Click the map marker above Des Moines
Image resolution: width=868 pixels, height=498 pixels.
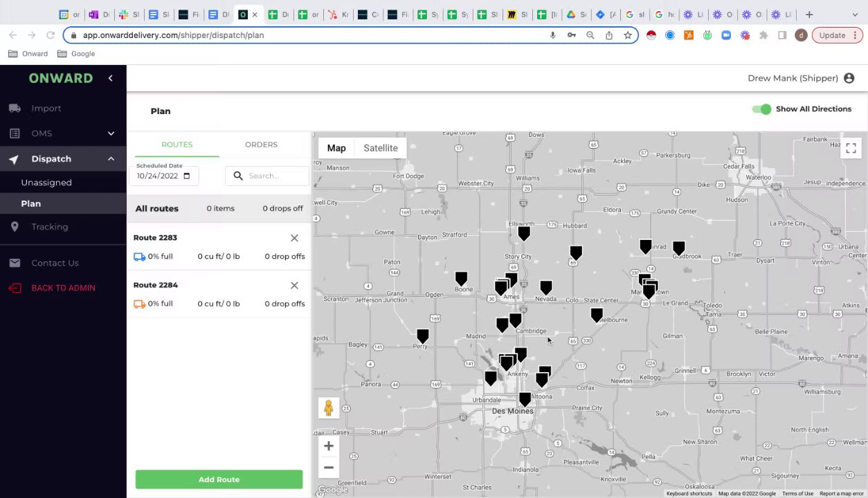[x=525, y=400]
